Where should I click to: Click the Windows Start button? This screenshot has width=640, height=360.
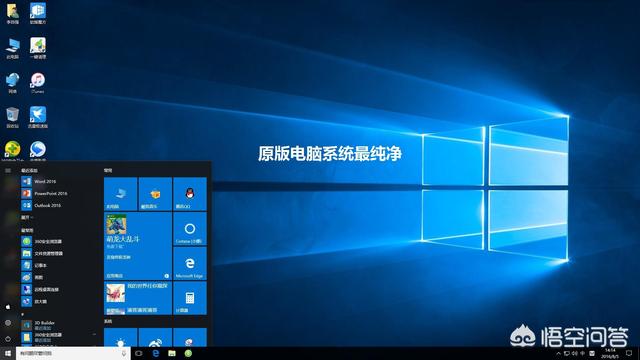tap(8, 353)
